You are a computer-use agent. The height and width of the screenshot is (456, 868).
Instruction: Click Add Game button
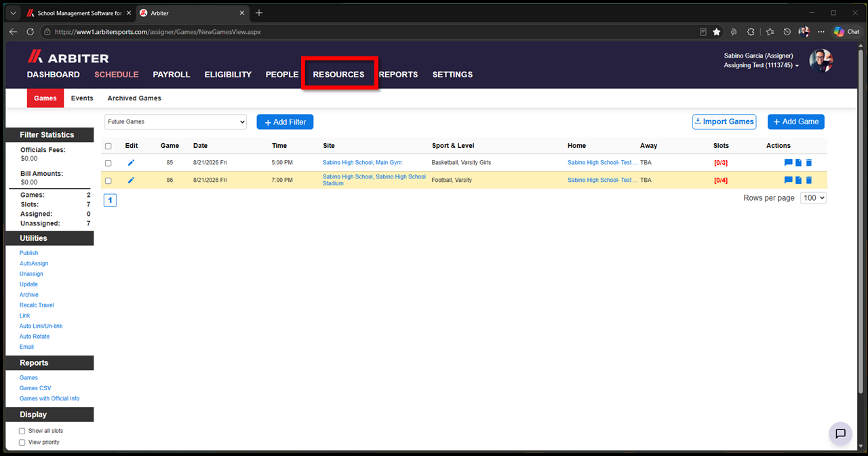click(x=796, y=121)
